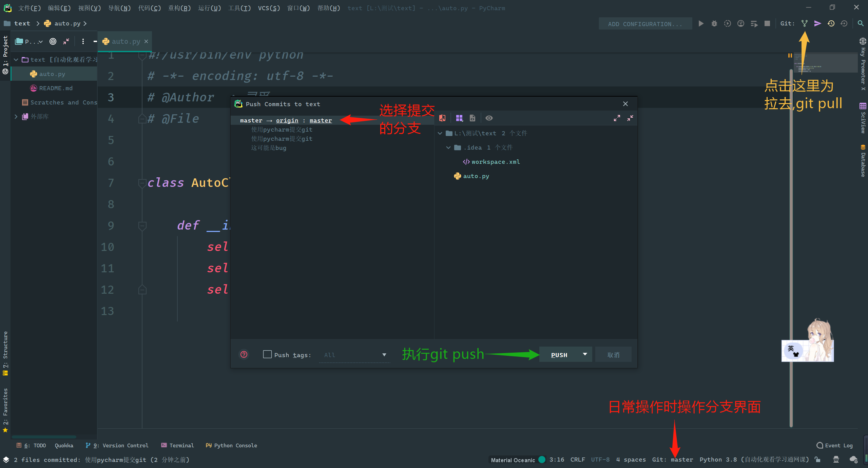
Task: Collapse the .idea folder node
Action: (448, 148)
